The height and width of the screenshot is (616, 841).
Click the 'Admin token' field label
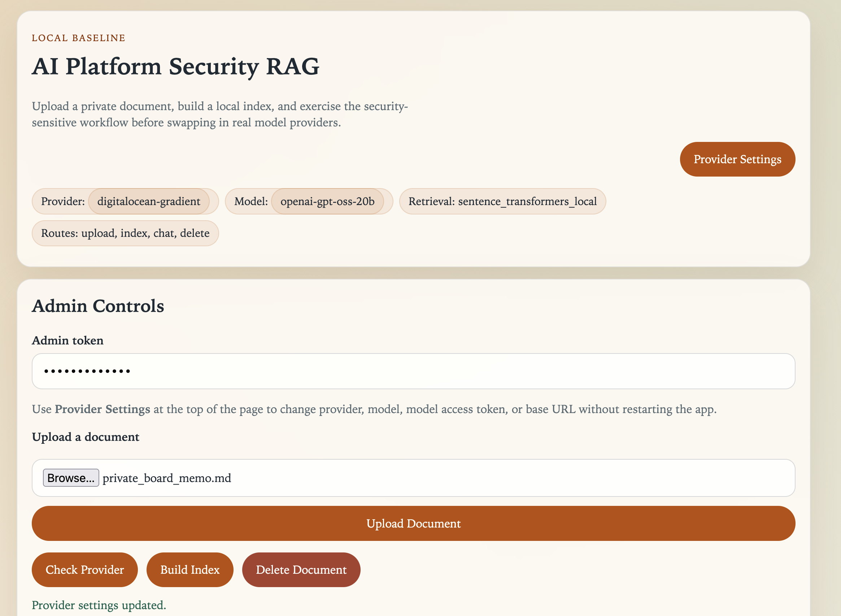pyautogui.click(x=67, y=340)
